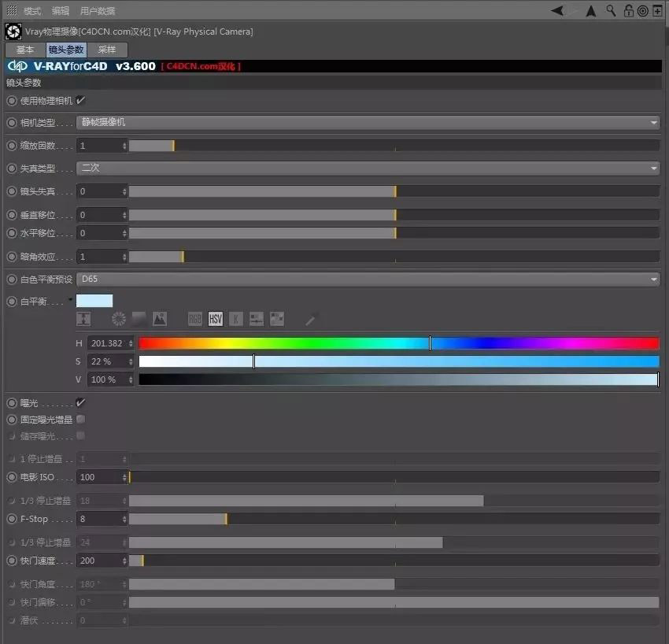Image resolution: width=669 pixels, height=644 pixels.
Task: Toggle the 使用物理相机 checkbox
Action: 81,101
